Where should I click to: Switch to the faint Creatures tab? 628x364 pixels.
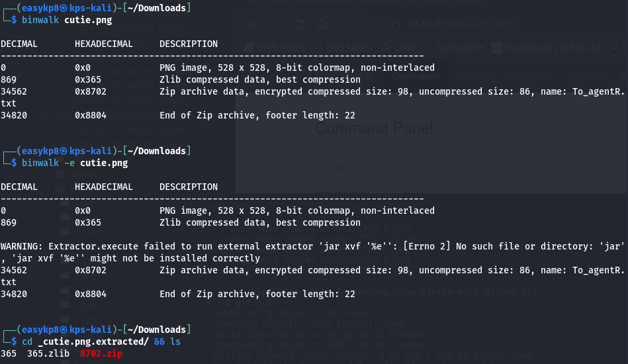[530, 76]
